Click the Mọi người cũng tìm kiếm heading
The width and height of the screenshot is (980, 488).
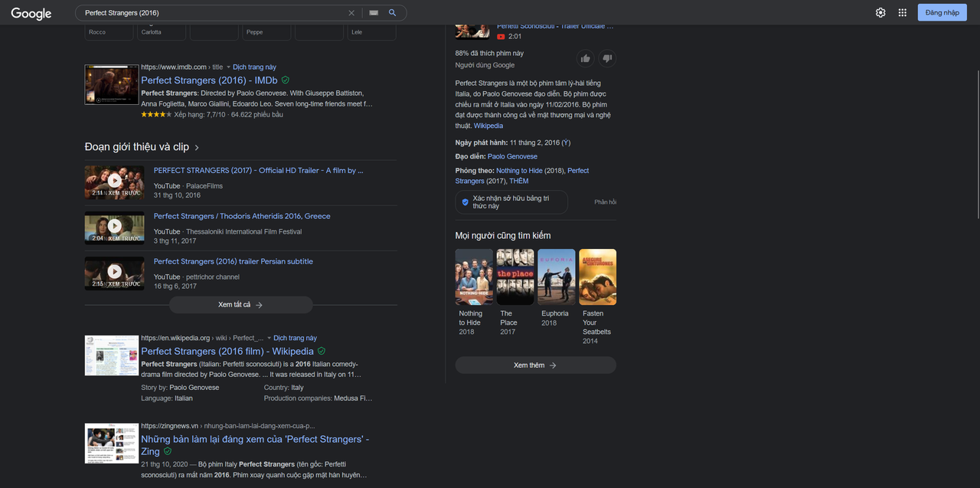[503, 235]
